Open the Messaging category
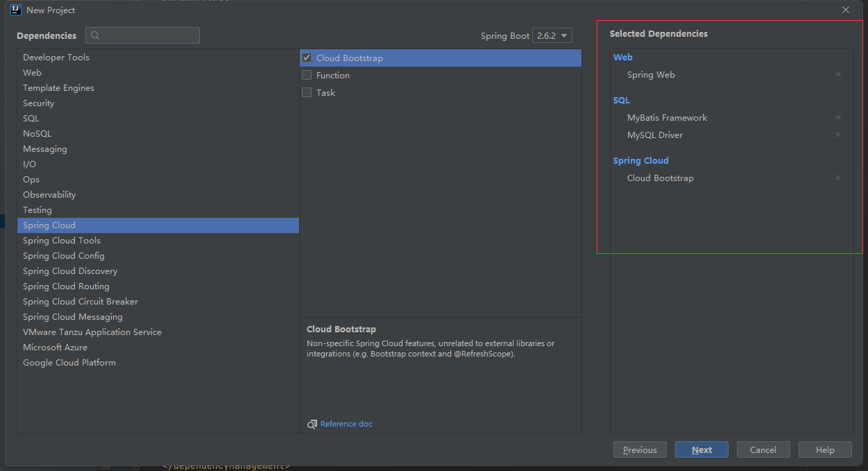This screenshot has height=471, width=868. tap(158, 149)
